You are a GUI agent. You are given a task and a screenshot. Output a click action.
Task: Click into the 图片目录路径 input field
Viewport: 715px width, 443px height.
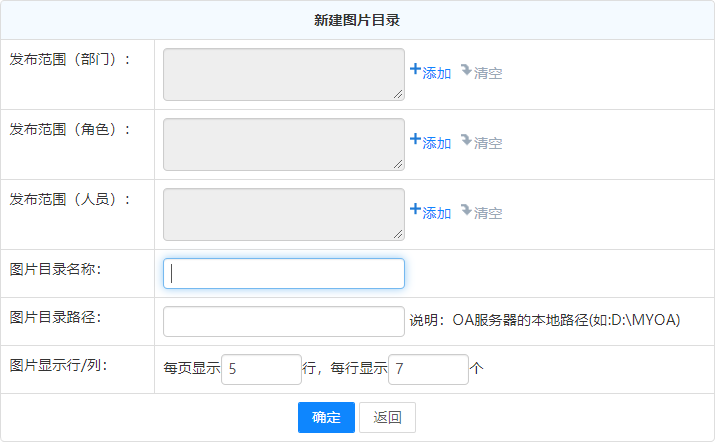(x=284, y=321)
